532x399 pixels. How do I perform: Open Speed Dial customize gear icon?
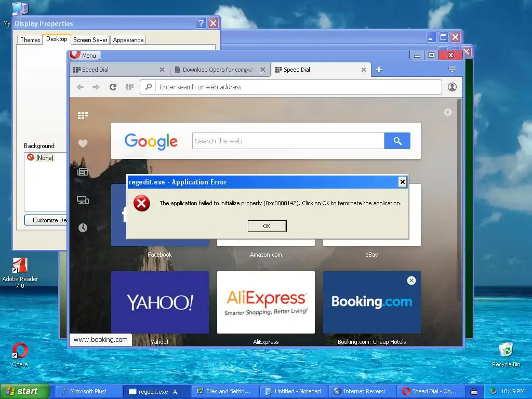pos(448,112)
